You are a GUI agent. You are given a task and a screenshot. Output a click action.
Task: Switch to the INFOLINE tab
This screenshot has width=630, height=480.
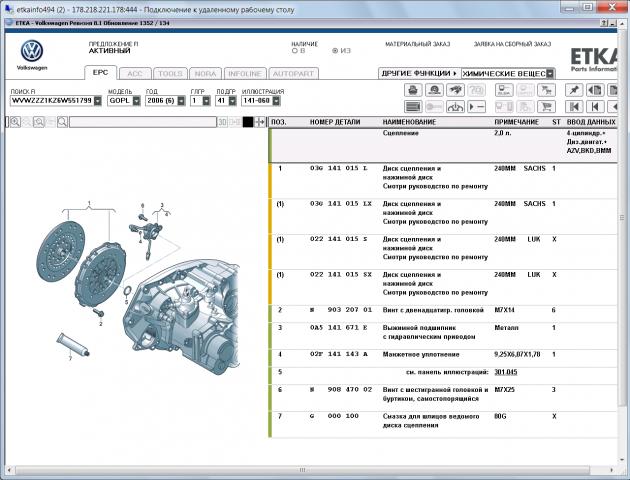point(245,74)
